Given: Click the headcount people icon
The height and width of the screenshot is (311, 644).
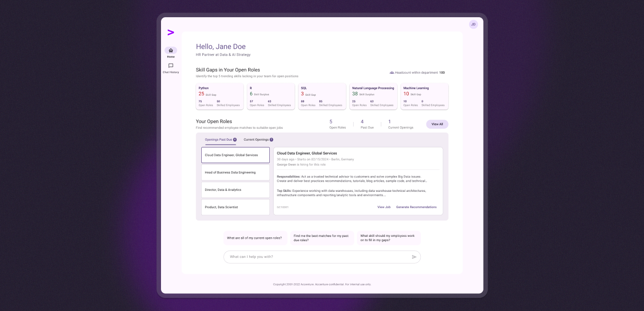Looking at the screenshot, I should 391,73.
